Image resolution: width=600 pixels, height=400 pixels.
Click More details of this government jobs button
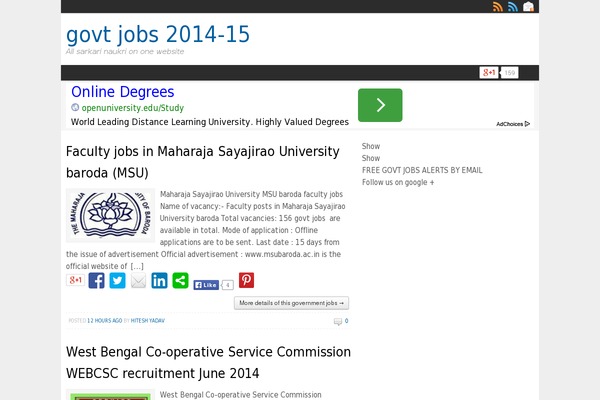292,303
